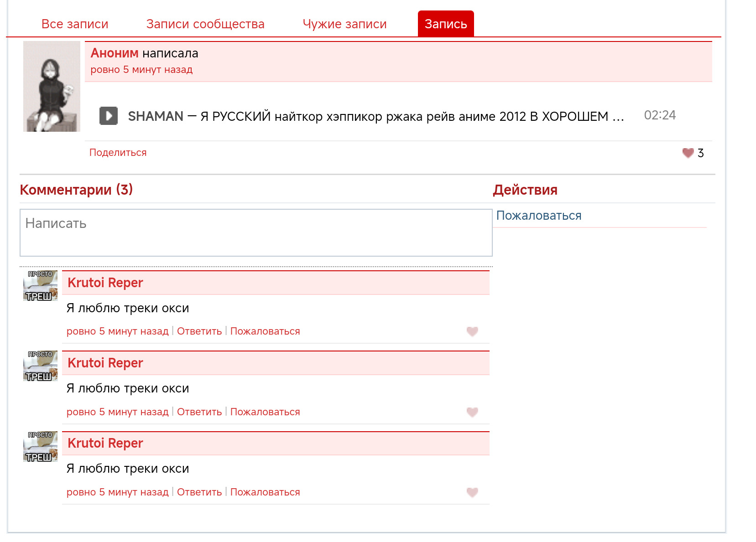Click the Поделиться link under the post

tap(118, 153)
